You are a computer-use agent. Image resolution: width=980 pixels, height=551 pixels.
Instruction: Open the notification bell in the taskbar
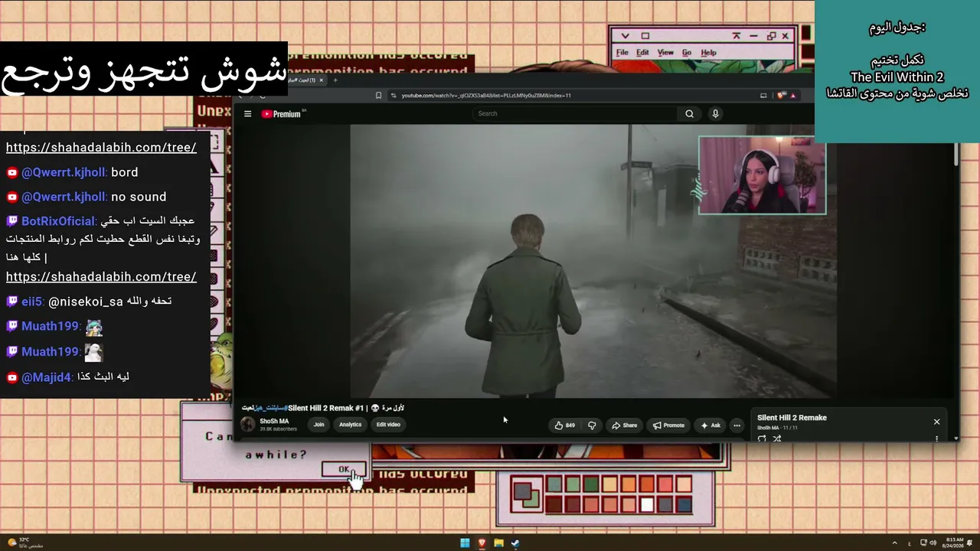click(970, 543)
